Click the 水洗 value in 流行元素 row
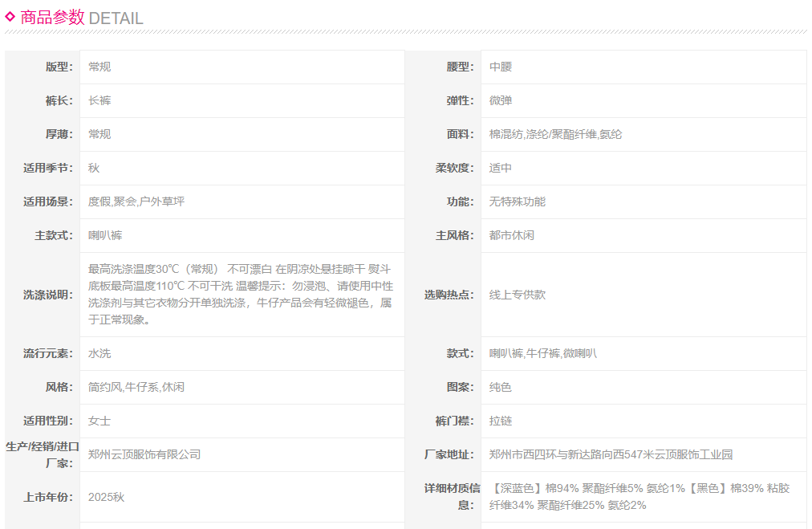Viewport: 812px width, 529px height. (x=99, y=353)
